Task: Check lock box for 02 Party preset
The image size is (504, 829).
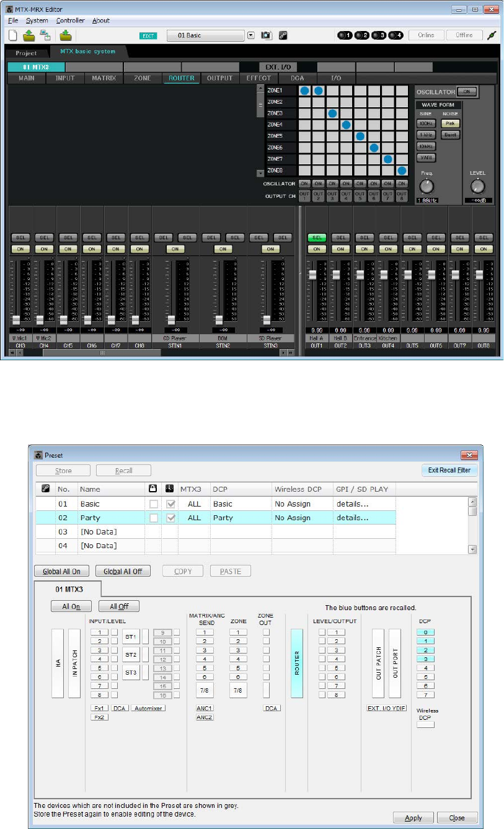Action: tap(153, 518)
